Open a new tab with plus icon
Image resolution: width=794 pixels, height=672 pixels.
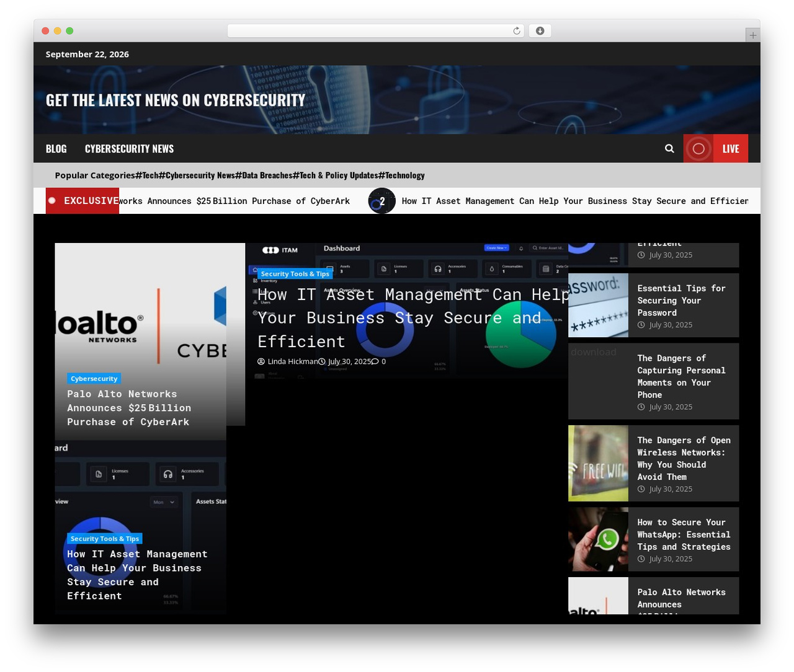tap(752, 35)
